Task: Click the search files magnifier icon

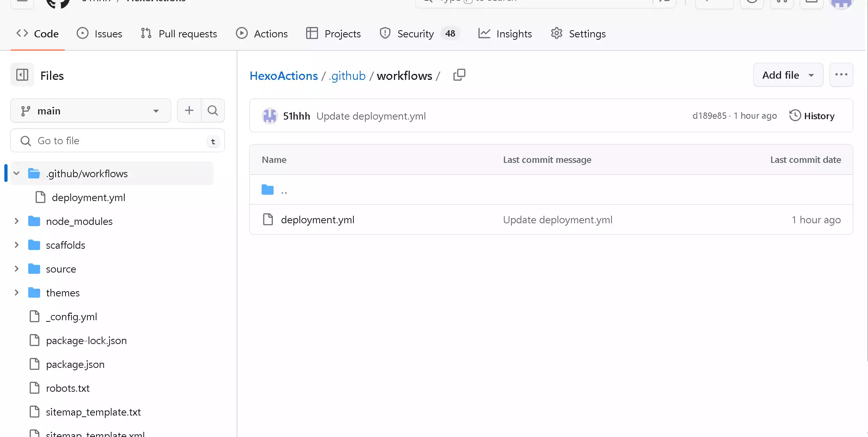Action: pyautogui.click(x=213, y=110)
